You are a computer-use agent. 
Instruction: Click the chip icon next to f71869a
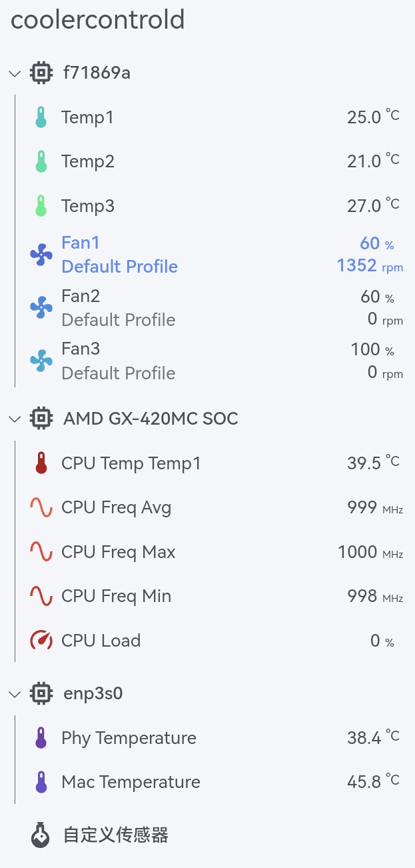pos(41,73)
